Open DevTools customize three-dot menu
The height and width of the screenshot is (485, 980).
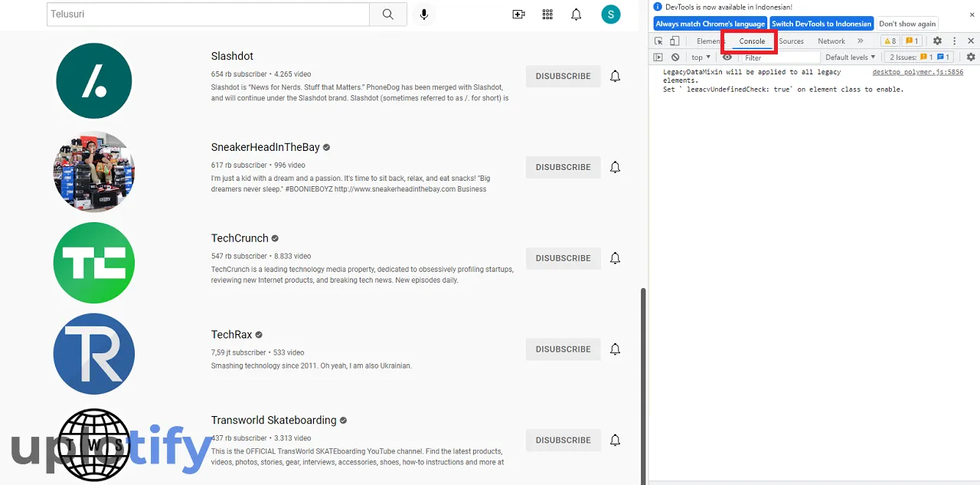pyautogui.click(x=954, y=41)
